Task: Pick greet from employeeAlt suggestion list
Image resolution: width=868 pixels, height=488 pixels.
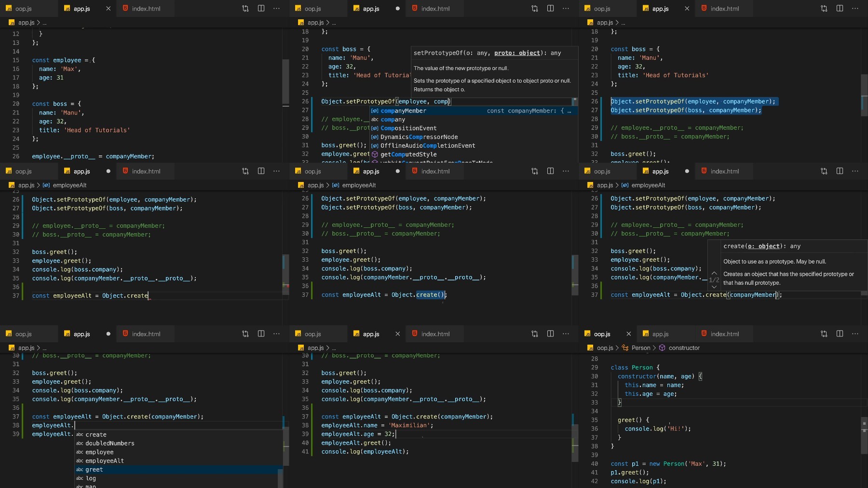Action: (178, 470)
